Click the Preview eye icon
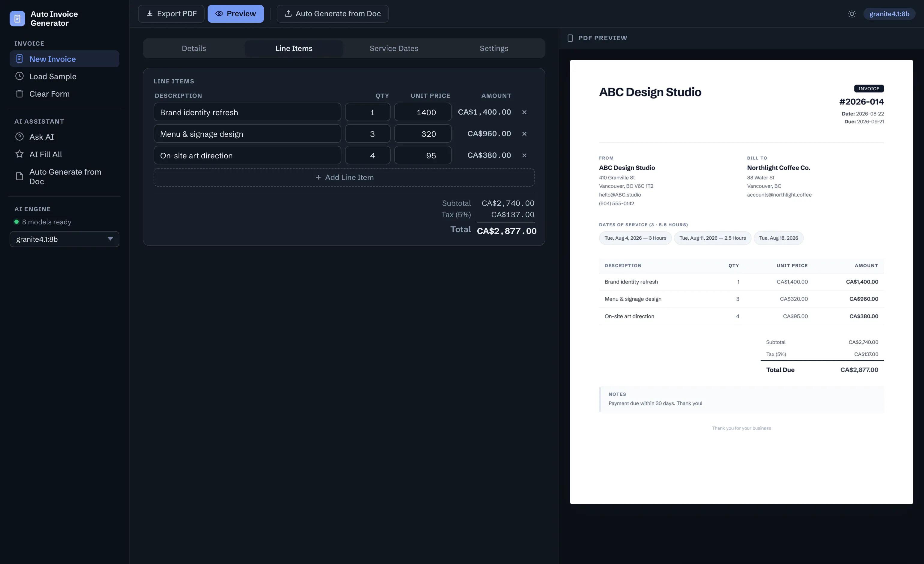This screenshot has width=924, height=564. click(x=219, y=13)
